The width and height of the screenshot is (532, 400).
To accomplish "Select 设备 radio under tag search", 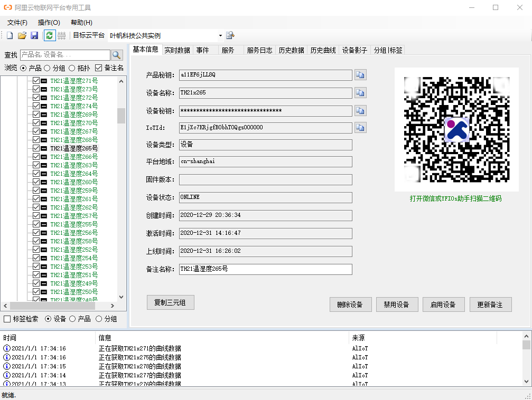I will [x=48, y=319].
